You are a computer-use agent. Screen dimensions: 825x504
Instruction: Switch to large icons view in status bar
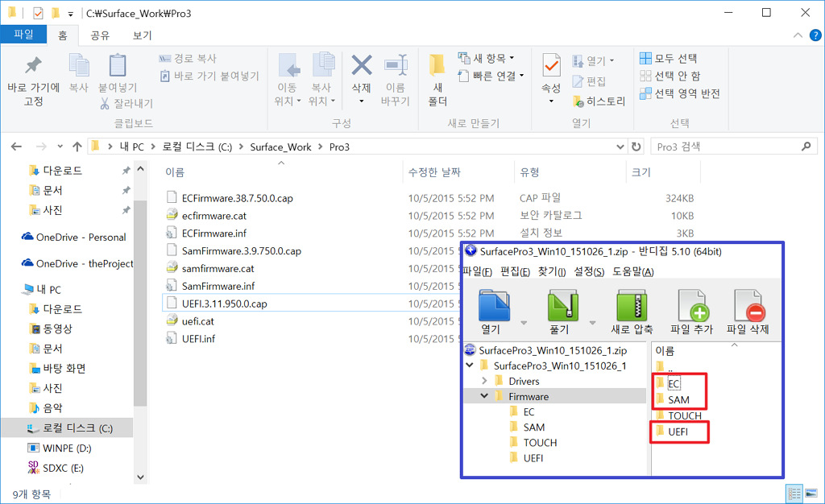tap(811, 494)
